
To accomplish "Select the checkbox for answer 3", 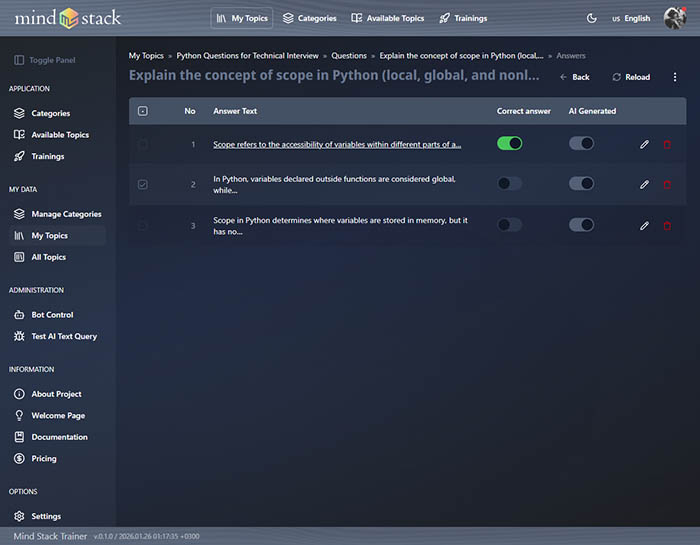I will pyautogui.click(x=143, y=225).
